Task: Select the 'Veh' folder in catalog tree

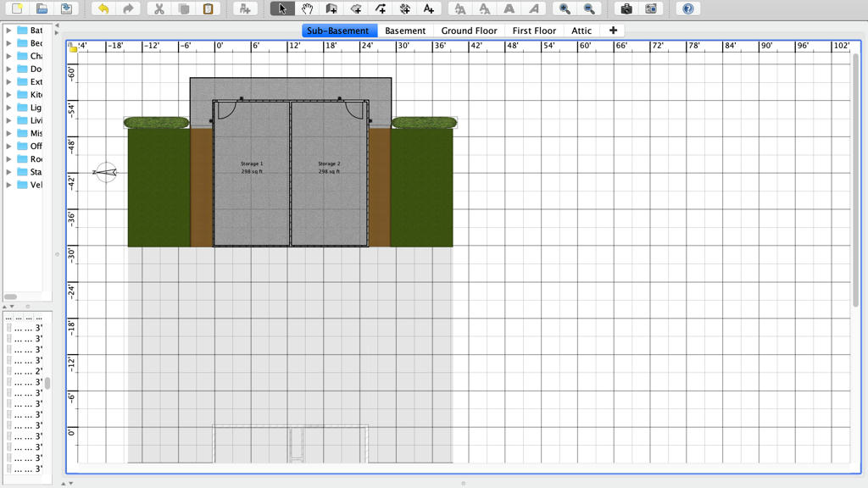Action: 30,185
